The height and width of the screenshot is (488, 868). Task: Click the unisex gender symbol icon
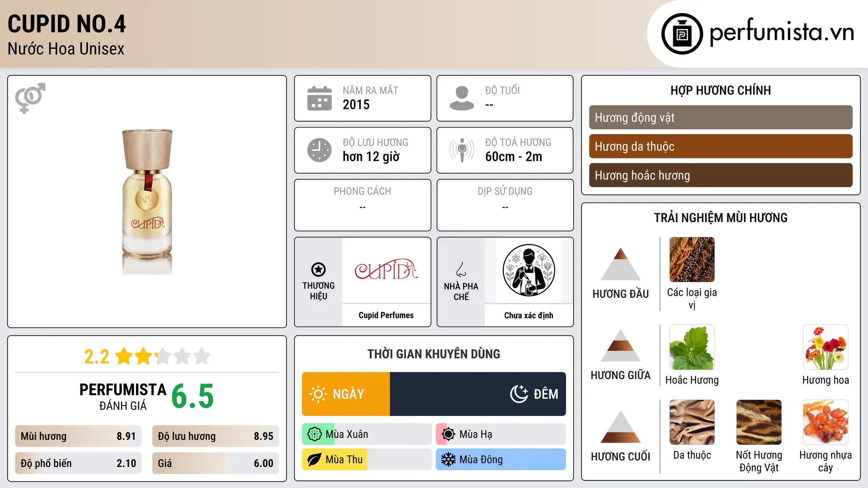tap(30, 98)
